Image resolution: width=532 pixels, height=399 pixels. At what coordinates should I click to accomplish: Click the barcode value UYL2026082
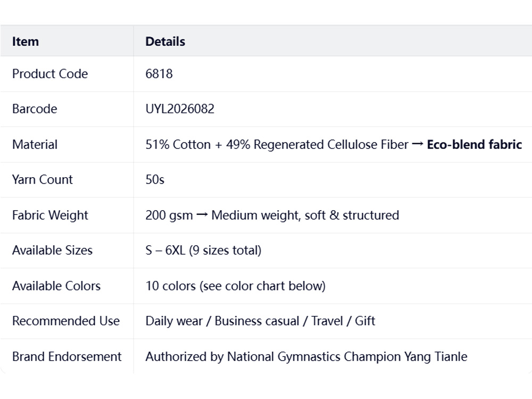tap(180, 109)
